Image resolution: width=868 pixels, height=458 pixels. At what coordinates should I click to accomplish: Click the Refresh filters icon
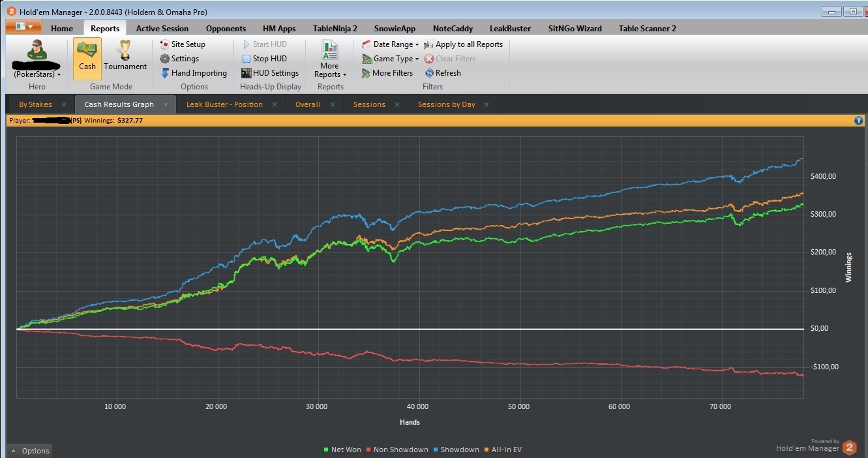coord(429,73)
